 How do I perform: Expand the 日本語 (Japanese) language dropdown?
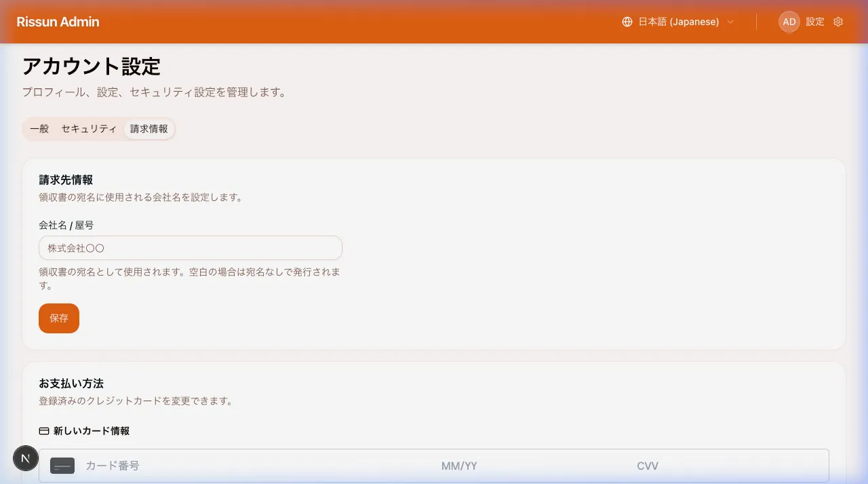(677, 21)
